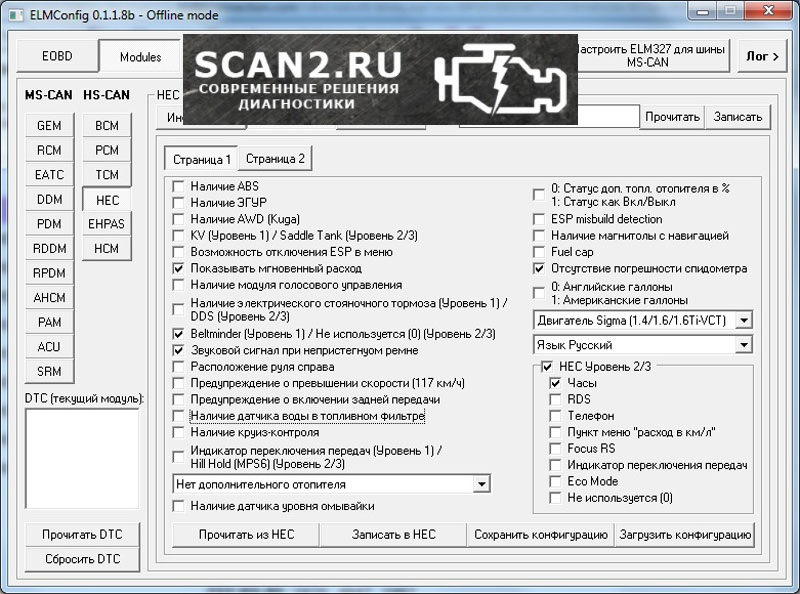Toggle Наличие модуля голосового управления

coord(178,285)
